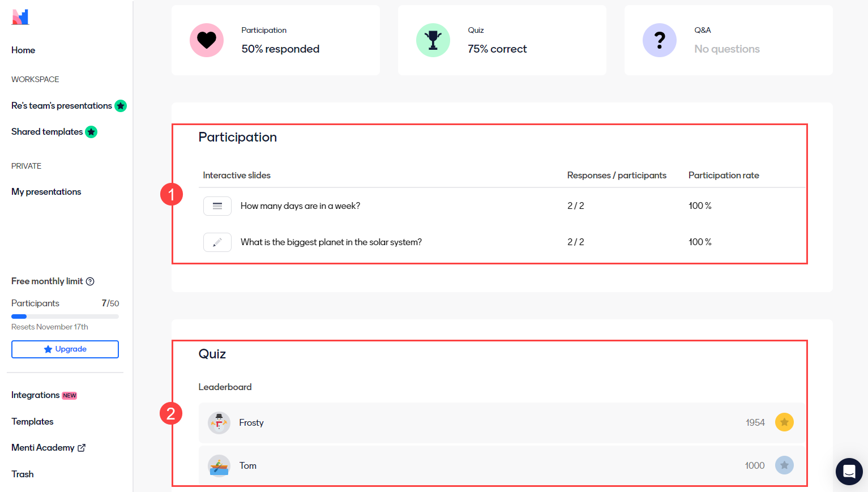Viewport: 868px width, 492px height.
Task: Go to Home in the sidebar
Action: [x=23, y=50]
